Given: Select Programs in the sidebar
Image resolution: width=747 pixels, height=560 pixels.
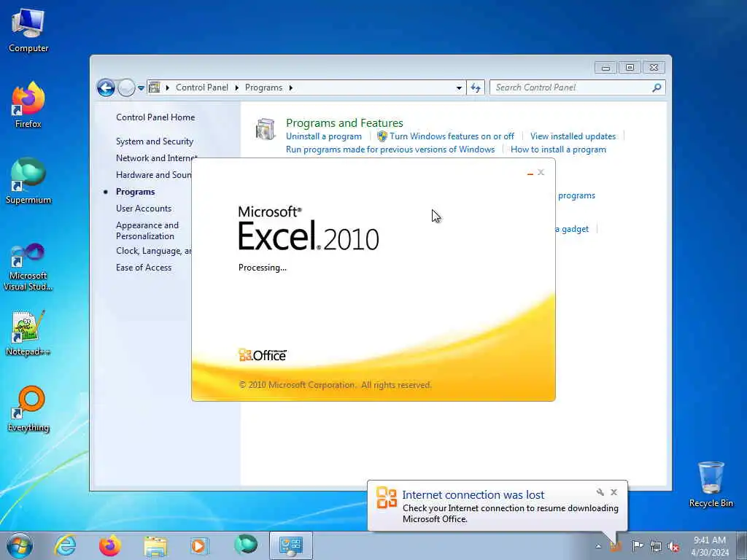Looking at the screenshot, I should pos(135,192).
